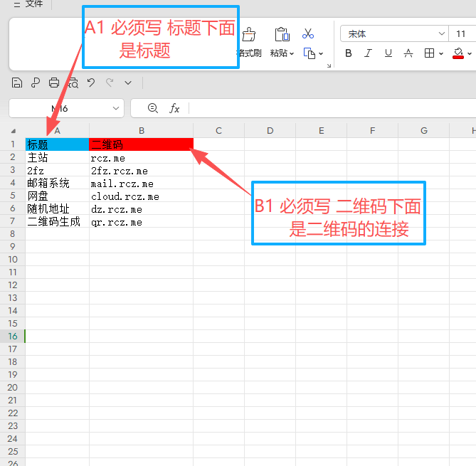Click the Paste clipboard icon
Viewport: 476px width, 466px height.
(282, 34)
